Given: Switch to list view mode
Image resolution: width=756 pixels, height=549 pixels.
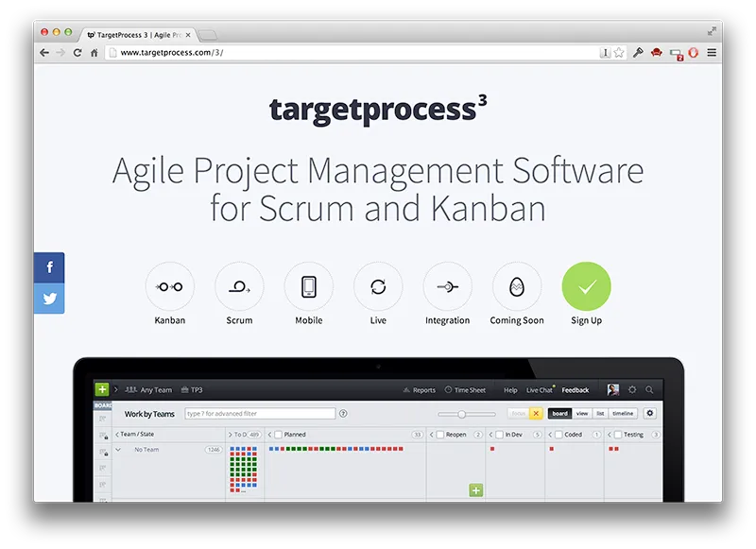Looking at the screenshot, I should [600, 413].
